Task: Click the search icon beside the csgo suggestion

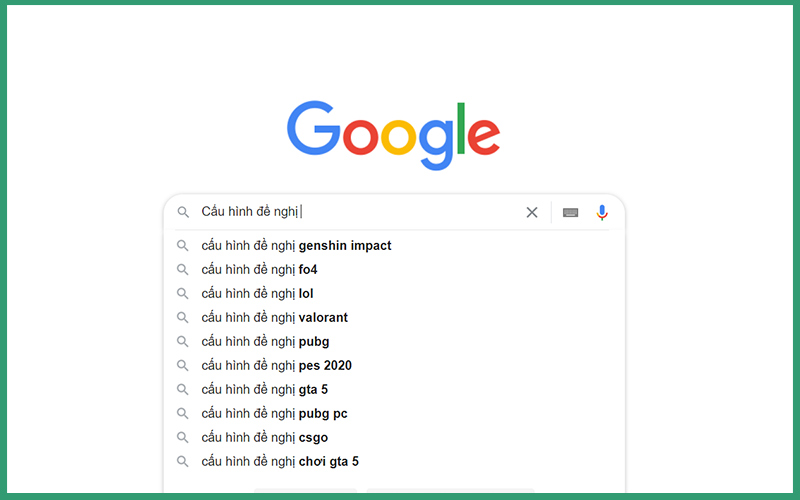Action: coord(183,438)
